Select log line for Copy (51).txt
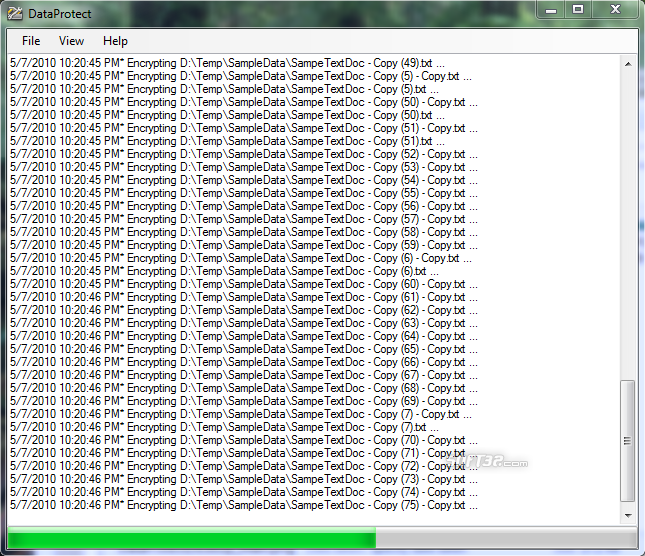 (x=227, y=141)
